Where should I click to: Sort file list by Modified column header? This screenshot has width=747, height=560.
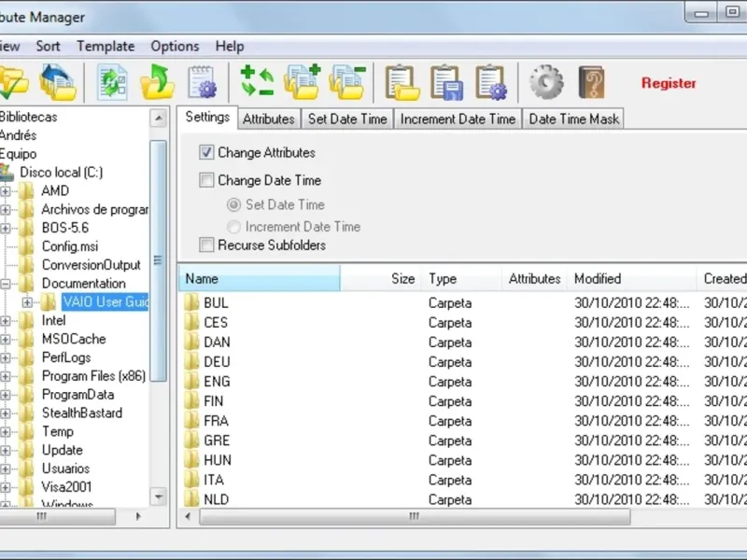[x=632, y=278]
